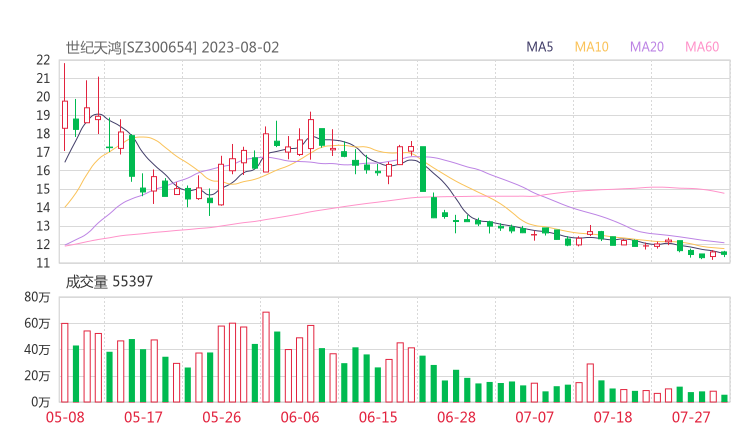Click the 06-06 date axis label
The image size is (740, 440).
point(300,417)
